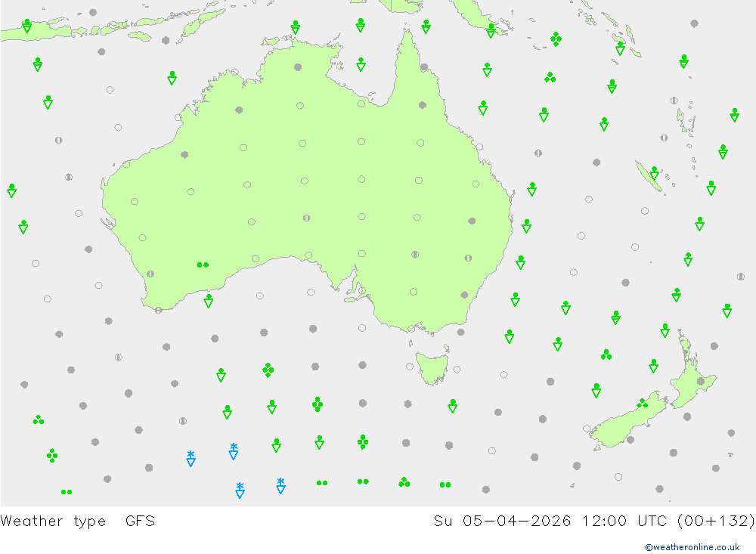Click the green double-dot rain symbol inside southwestern Australia

(203, 265)
